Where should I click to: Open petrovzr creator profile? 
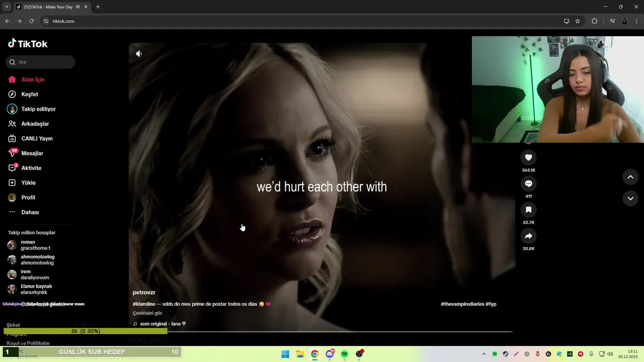144,293
